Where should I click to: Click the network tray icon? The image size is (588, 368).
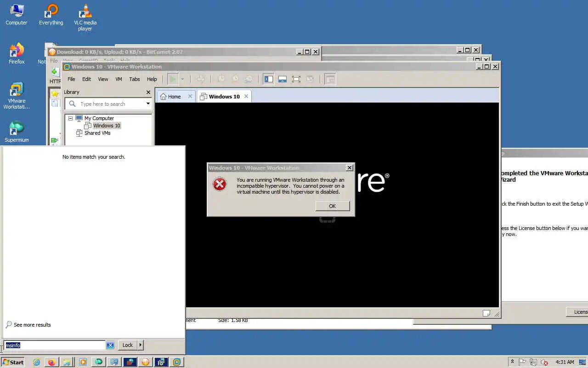[533, 362]
